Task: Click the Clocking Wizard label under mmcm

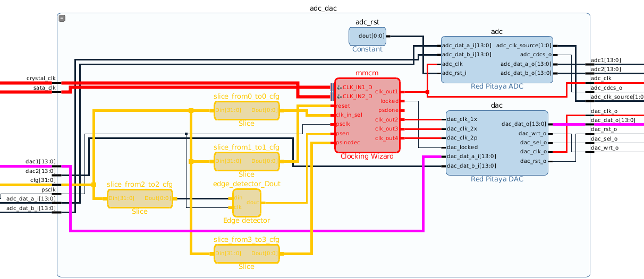Action: (x=367, y=156)
